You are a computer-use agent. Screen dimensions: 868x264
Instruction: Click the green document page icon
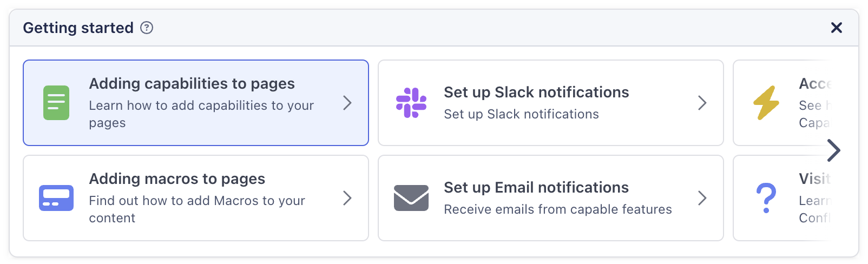coord(56,103)
